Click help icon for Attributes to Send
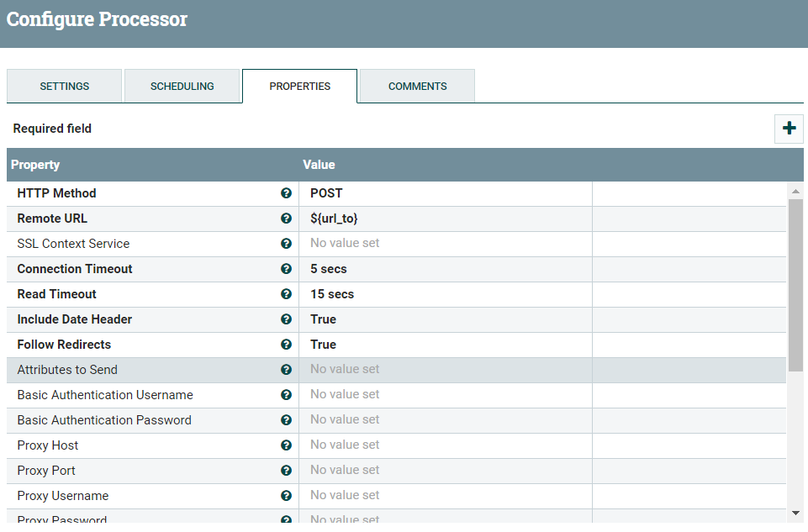Viewport: 808px width, 532px height. (286, 370)
